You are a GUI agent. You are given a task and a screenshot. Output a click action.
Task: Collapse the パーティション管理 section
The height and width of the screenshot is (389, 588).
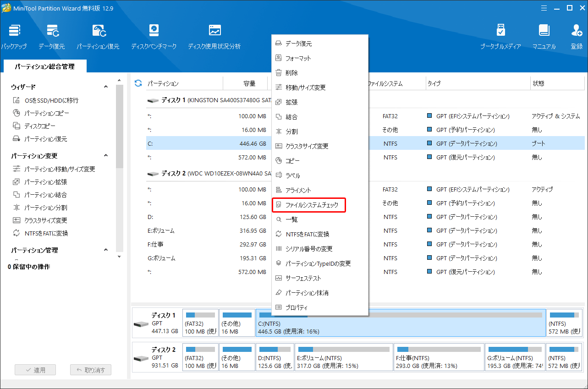(106, 250)
